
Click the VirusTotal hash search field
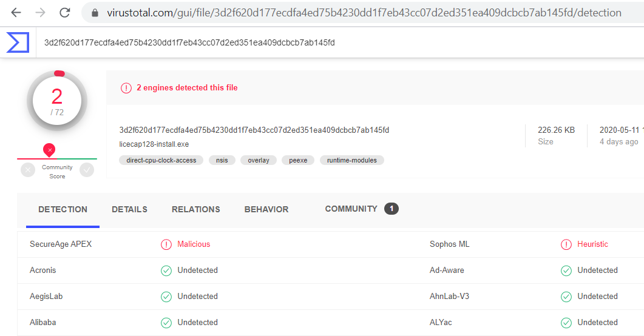pyautogui.click(x=340, y=42)
